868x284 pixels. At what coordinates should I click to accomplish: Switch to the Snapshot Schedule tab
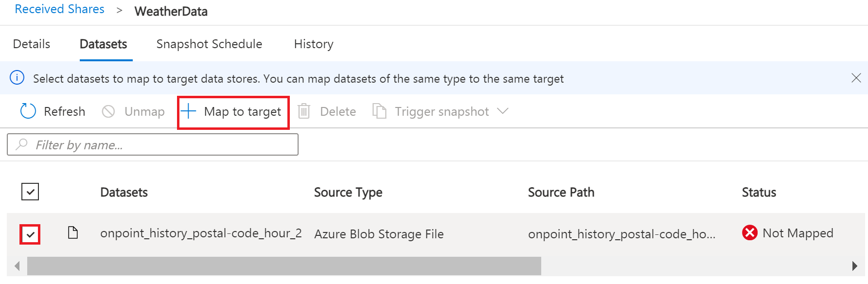point(209,44)
